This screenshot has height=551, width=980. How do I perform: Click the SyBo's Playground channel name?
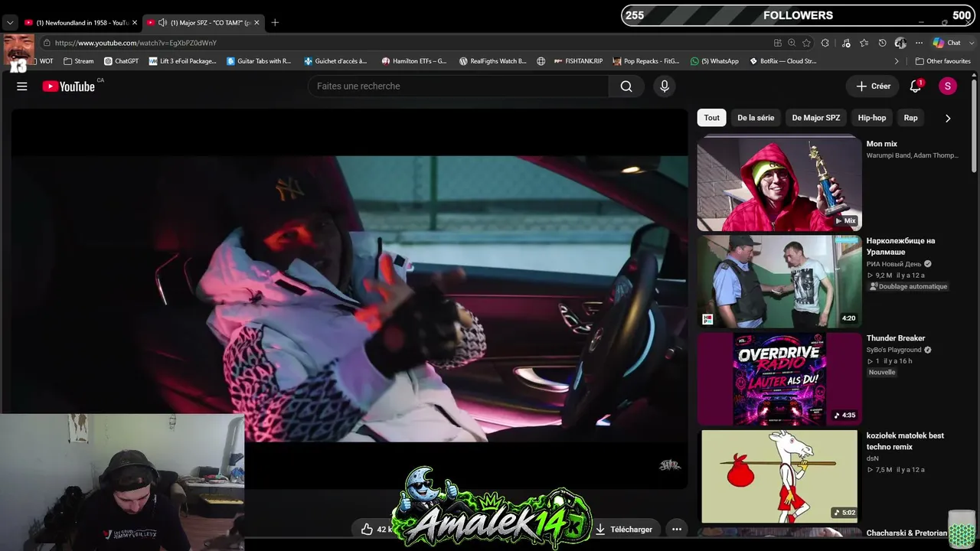(x=894, y=350)
